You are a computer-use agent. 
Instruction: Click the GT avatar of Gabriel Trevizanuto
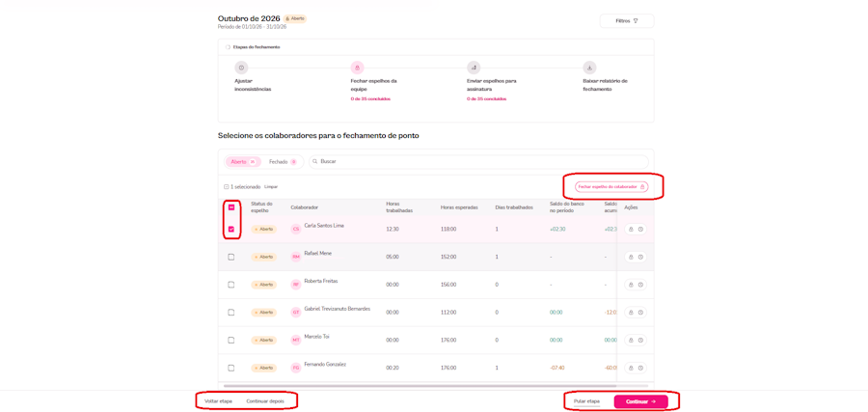[296, 313]
